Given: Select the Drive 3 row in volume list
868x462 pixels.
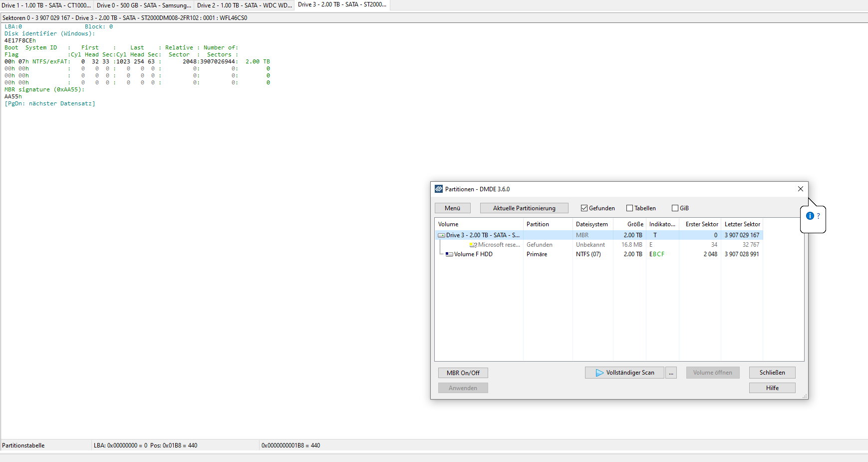Looking at the screenshot, I should click(x=599, y=235).
